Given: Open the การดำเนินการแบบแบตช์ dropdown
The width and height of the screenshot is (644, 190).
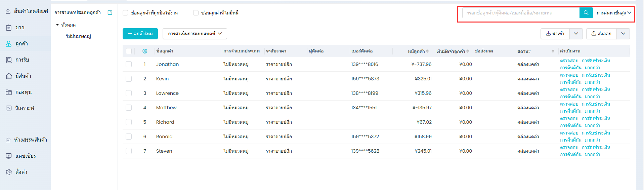Looking at the screenshot, I should [195, 34].
